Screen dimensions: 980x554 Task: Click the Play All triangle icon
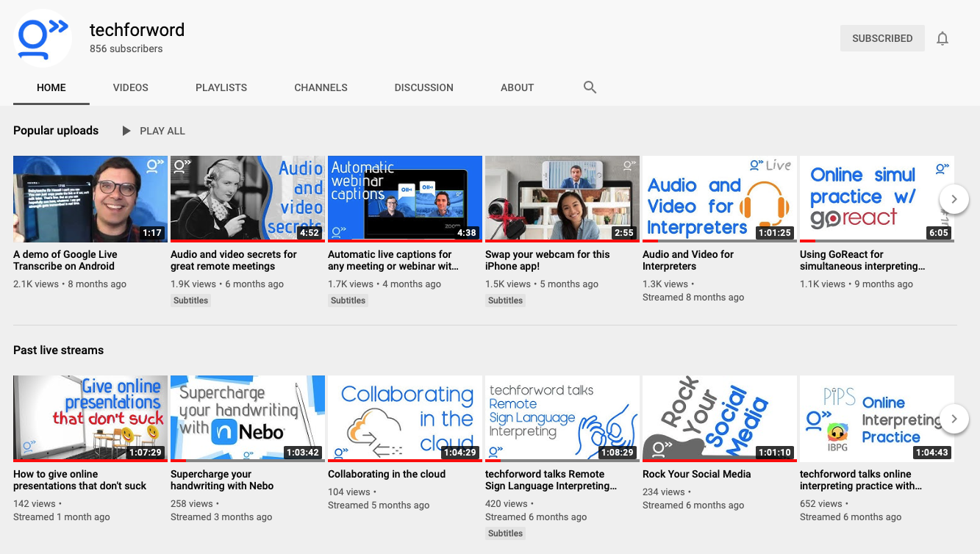(126, 131)
